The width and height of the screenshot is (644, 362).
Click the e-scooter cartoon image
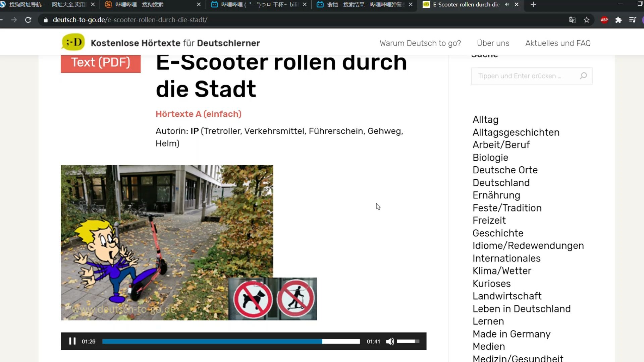167,242
